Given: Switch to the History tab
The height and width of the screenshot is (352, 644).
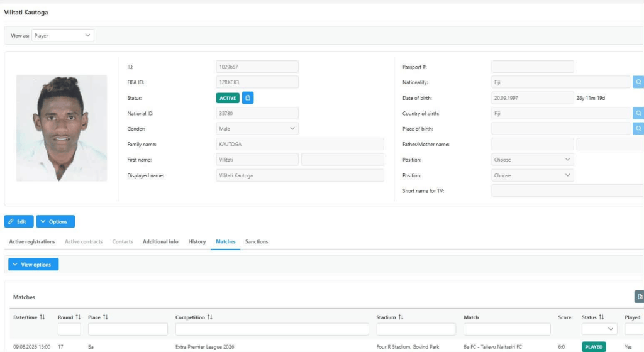Looking at the screenshot, I should coord(197,241).
